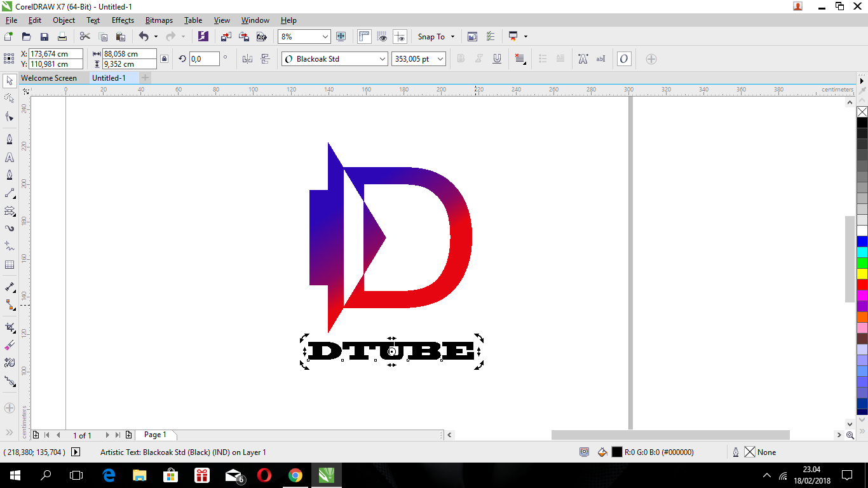Click the horizontal scrollbar thumb
This screenshot has width=868, height=488.
click(670, 435)
